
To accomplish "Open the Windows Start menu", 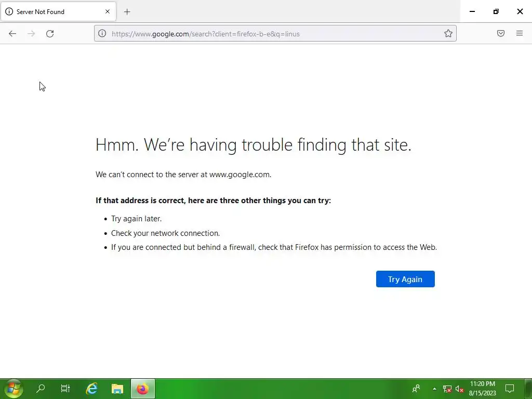I will coord(13,389).
